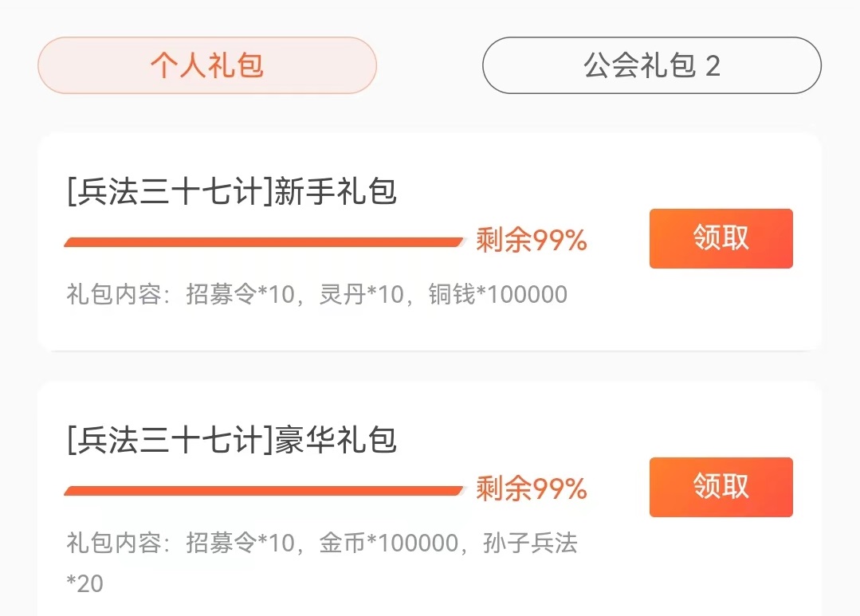Image resolution: width=860 pixels, height=616 pixels.
Task: Select the 铜钱*100000 reward text
Action: tap(497, 295)
